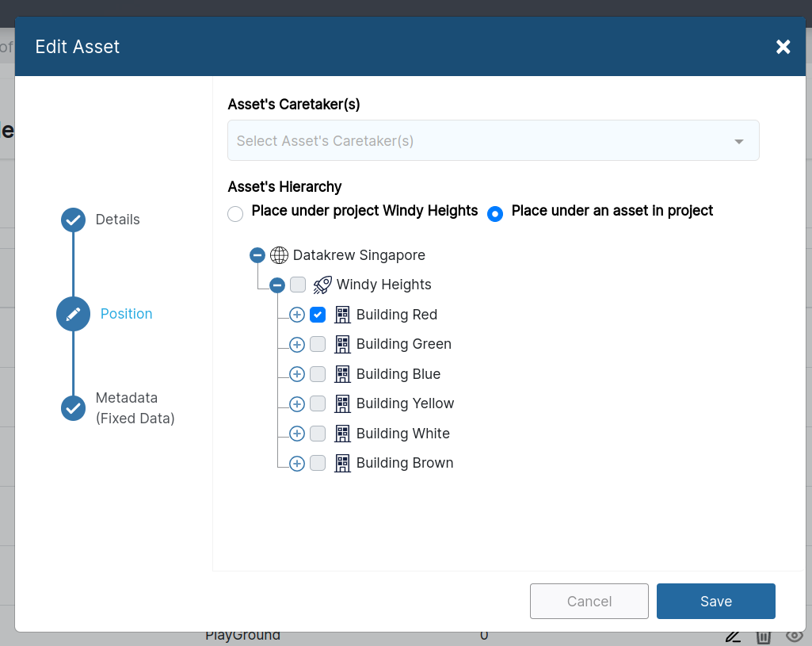The width and height of the screenshot is (812, 646).
Task: Save the asset changes
Action: coord(715,601)
